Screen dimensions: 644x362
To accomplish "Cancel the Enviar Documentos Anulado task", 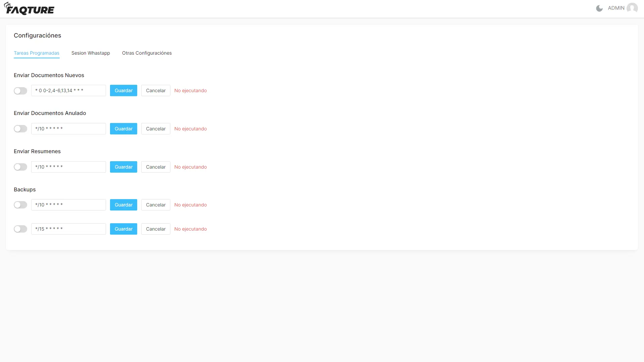I will [x=156, y=129].
